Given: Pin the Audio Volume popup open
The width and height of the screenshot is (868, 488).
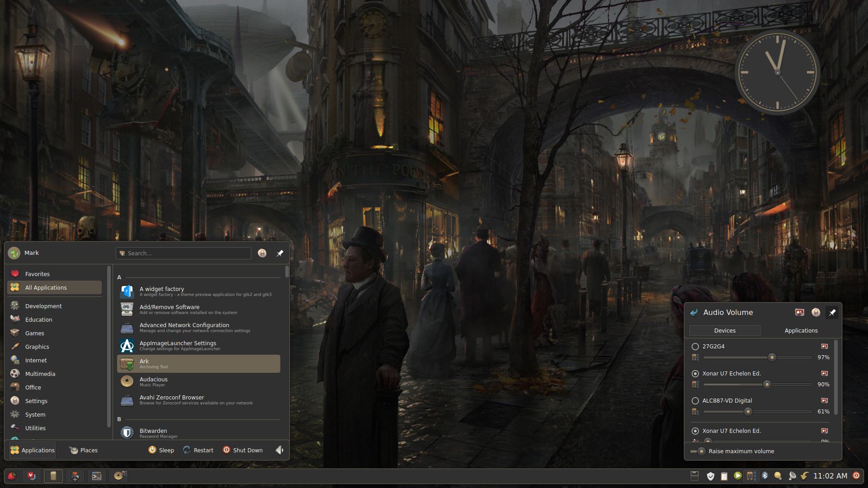Looking at the screenshot, I should click(832, 312).
